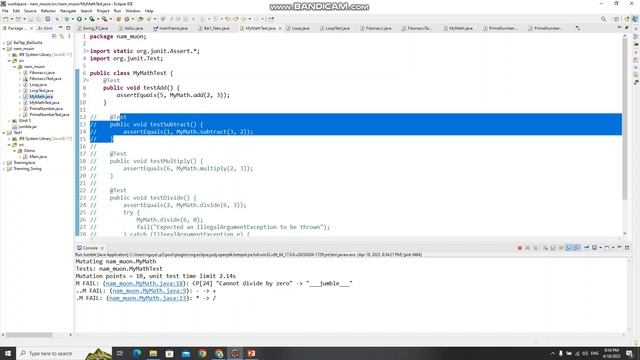The width and height of the screenshot is (640, 360).
Task: Click the External Tools run icon
Action: 104,19
